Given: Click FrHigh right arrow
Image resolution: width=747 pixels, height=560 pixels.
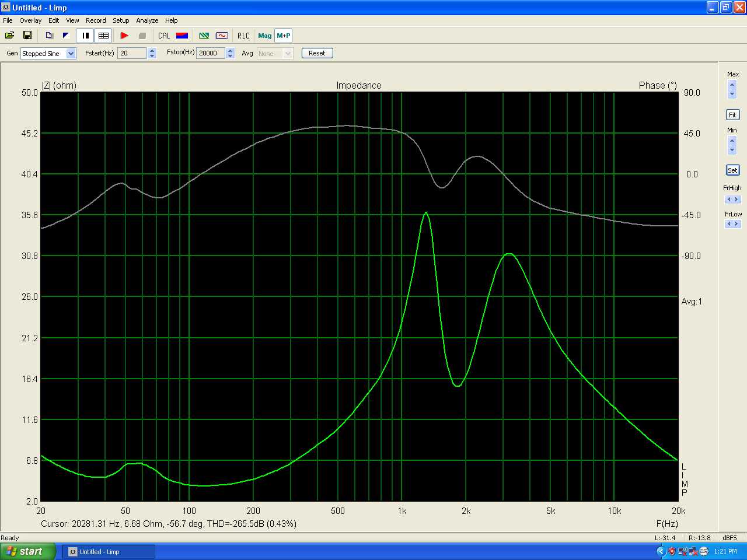Looking at the screenshot, I should [x=737, y=199].
